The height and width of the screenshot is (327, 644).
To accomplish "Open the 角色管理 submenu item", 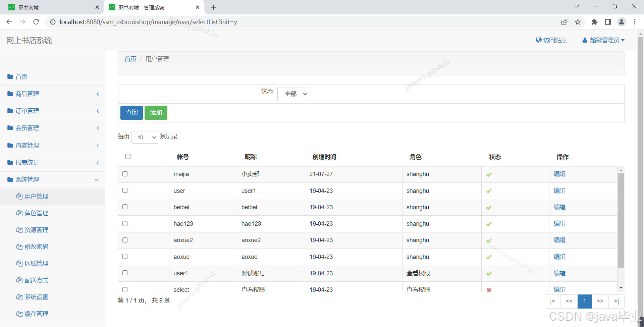I will point(36,213).
